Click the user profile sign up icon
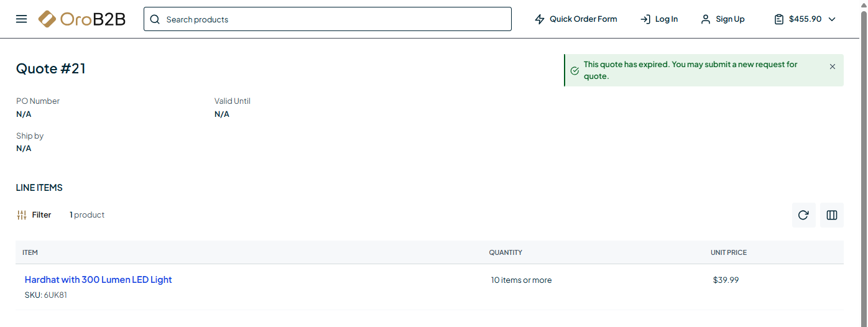This screenshot has height=327, width=868. click(706, 19)
